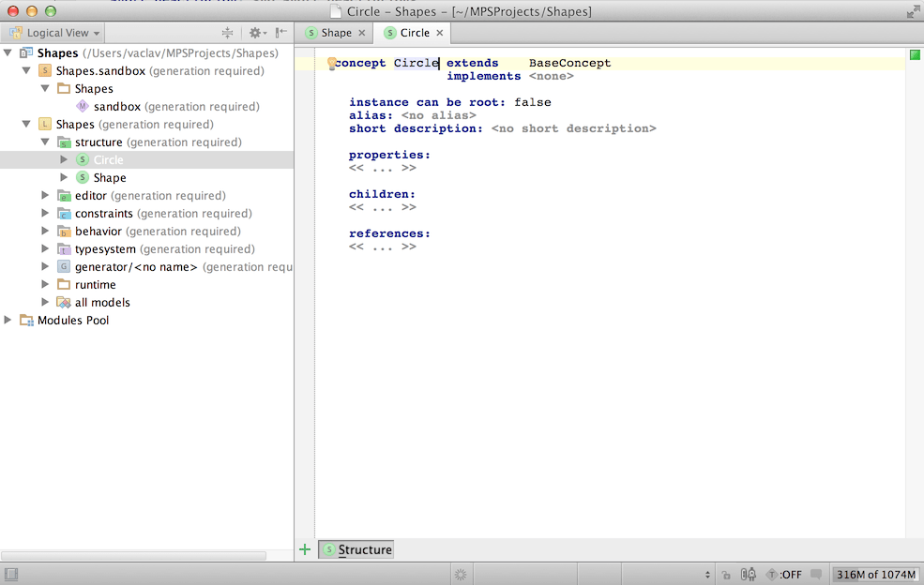Expand the editor aspect node
The height and width of the screenshot is (585, 924).
(x=45, y=196)
